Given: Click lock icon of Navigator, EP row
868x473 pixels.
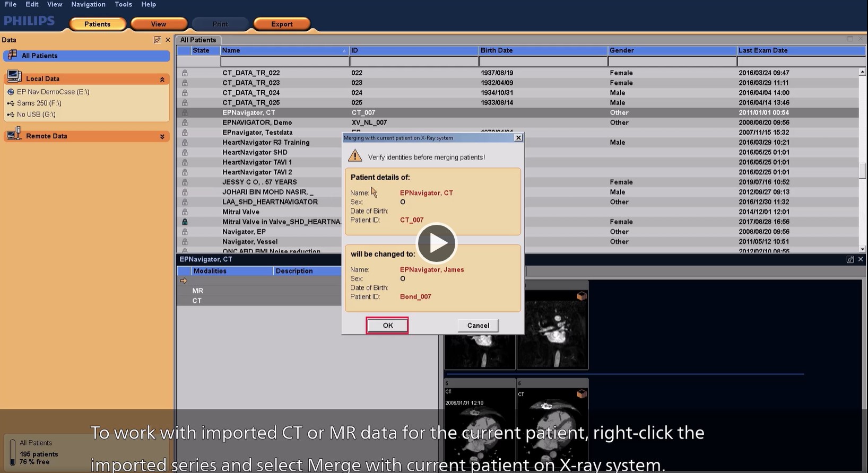Looking at the screenshot, I should (185, 232).
